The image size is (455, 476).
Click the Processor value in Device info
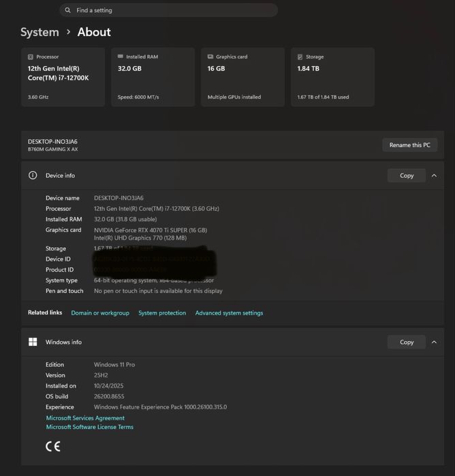(157, 208)
